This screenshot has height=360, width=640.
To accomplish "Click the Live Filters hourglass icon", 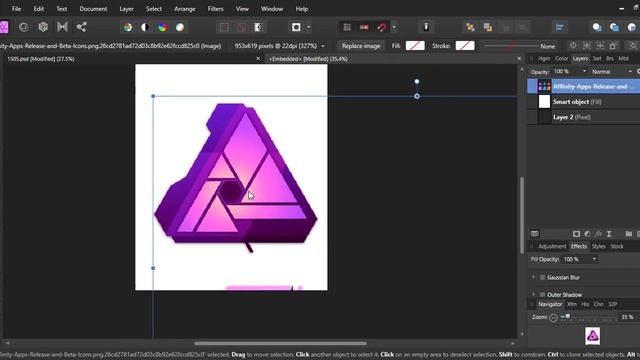I will pyautogui.click(x=609, y=234).
